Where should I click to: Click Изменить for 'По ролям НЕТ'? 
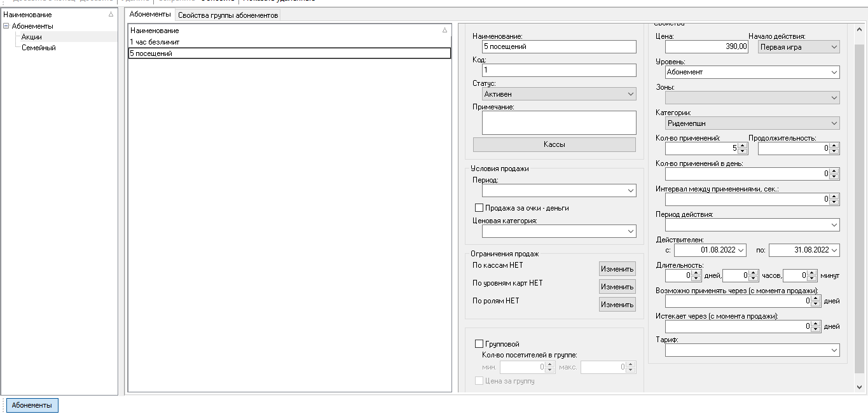pos(617,305)
